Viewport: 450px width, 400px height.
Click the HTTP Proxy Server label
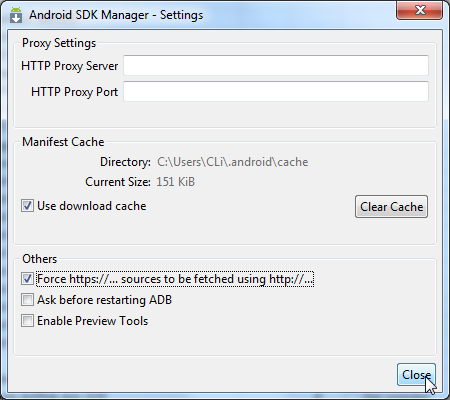pos(70,66)
